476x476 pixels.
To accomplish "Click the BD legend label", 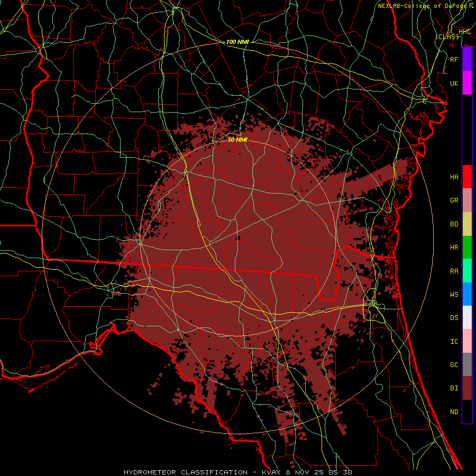I will (454, 224).
